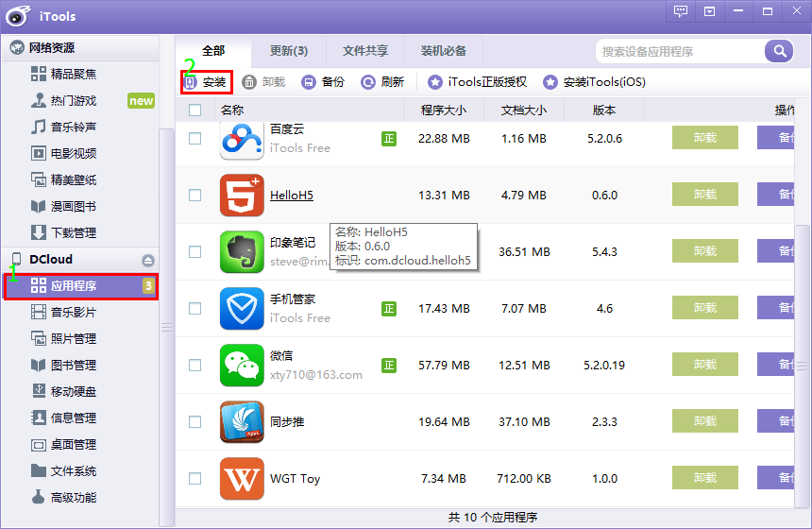The image size is (812, 529).
Task: Click the app list vertical scrollbar
Action: [x=803, y=366]
